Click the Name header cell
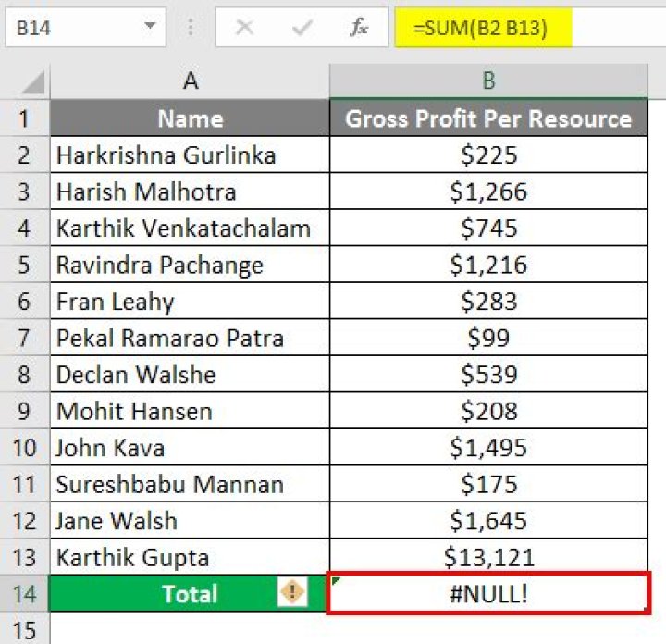666x644 pixels. (x=190, y=118)
